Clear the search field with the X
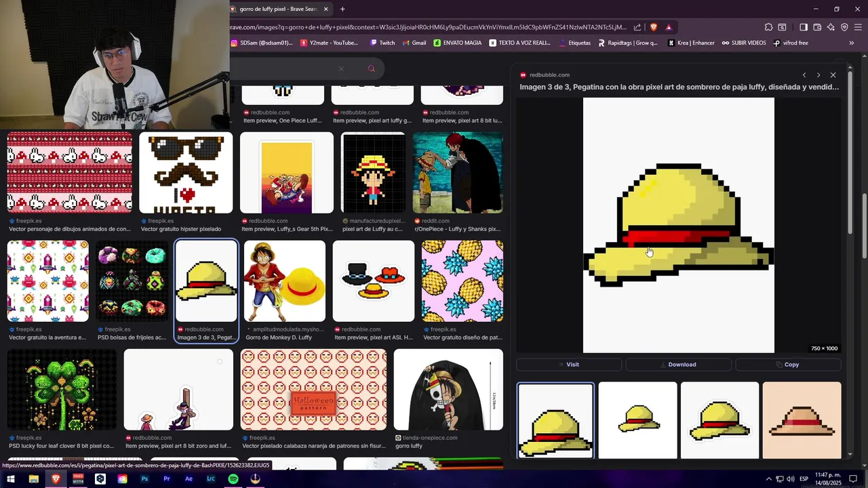Viewport: 868px width, 488px height. pyautogui.click(x=341, y=68)
